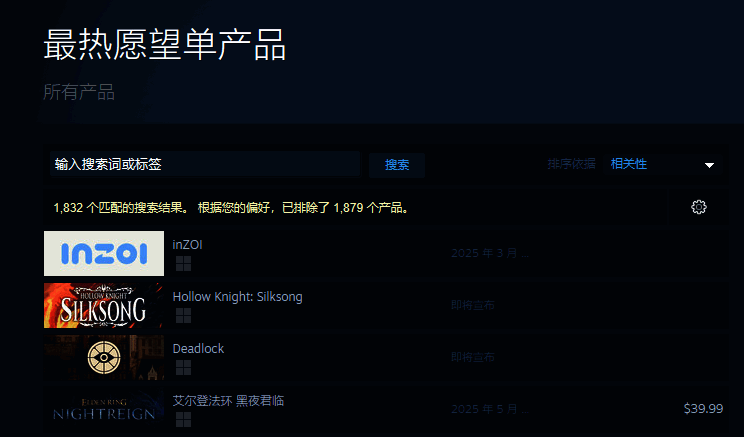Click Windows icon under 艾尔登法环 黑夜君临

pos(184,420)
